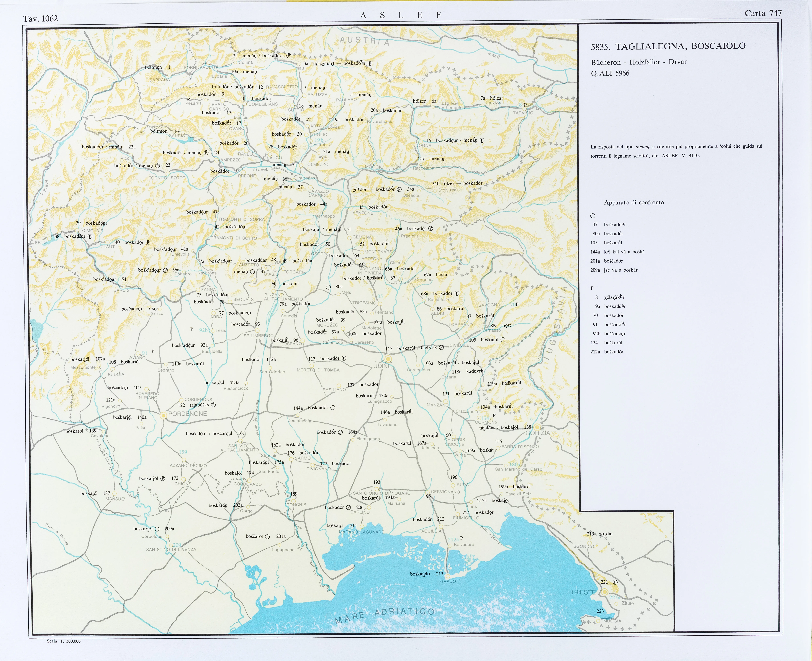Screen dimensions: 812x661
Task: Click the Grado town marker 213
Action: [448, 576]
